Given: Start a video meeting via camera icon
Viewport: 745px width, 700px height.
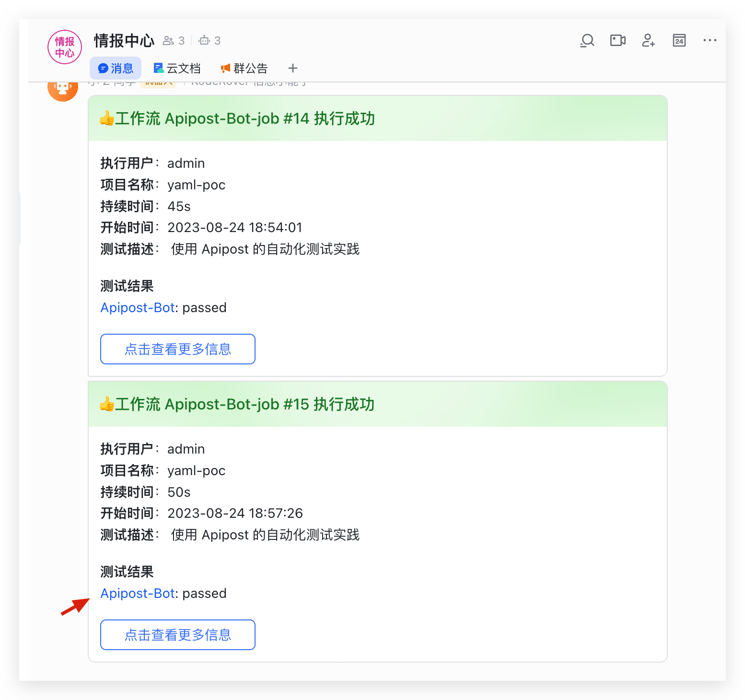Looking at the screenshot, I should [x=617, y=41].
